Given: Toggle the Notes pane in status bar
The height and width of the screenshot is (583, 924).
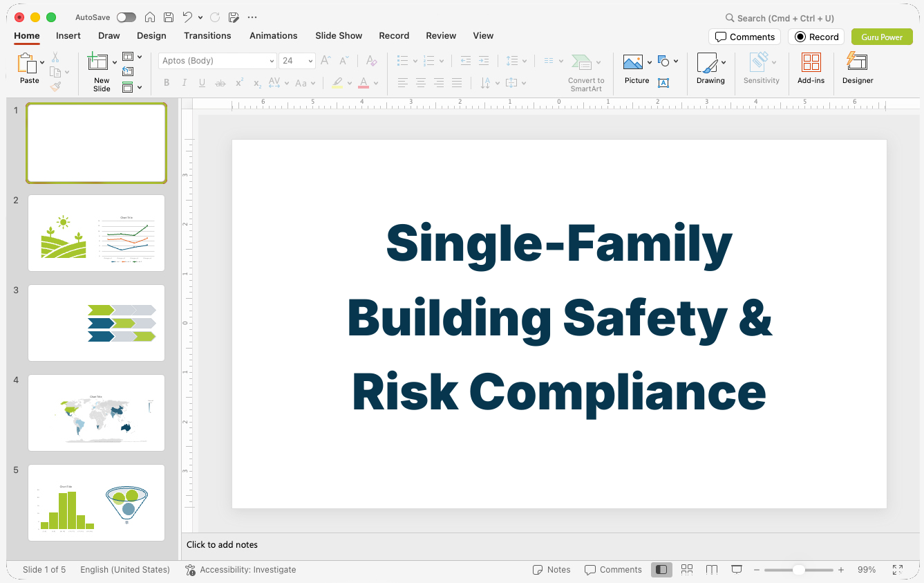Looking at the screenshot, I should pyautogui.click(x=551, y=570).
